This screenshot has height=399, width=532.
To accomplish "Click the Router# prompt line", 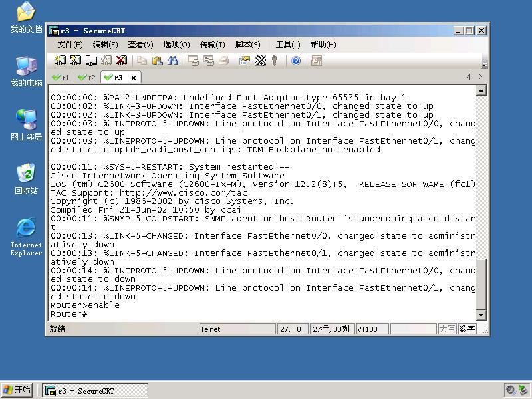I will [69, 314].
